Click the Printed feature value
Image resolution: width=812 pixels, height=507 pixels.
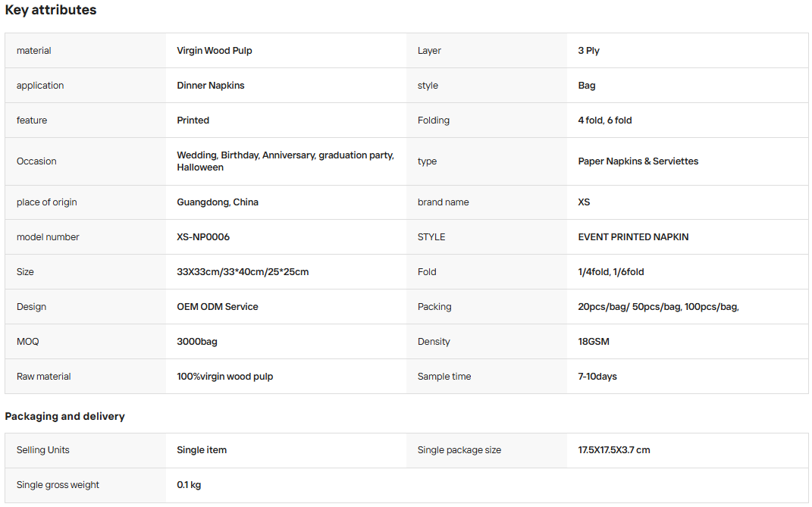click(193, 120)
